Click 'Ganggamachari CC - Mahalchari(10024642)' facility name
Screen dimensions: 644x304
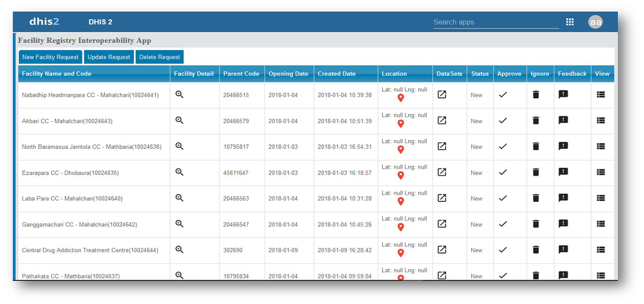click(x=79, y=225)
